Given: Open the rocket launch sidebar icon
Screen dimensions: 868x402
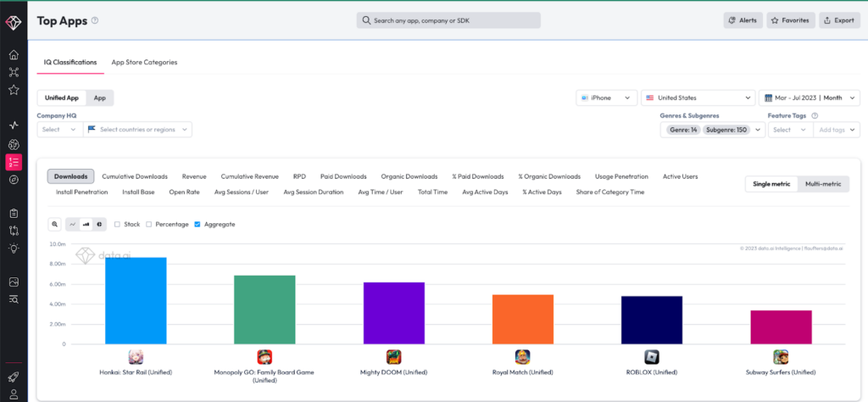Looking at the screenshot, I should click(14, 377).
